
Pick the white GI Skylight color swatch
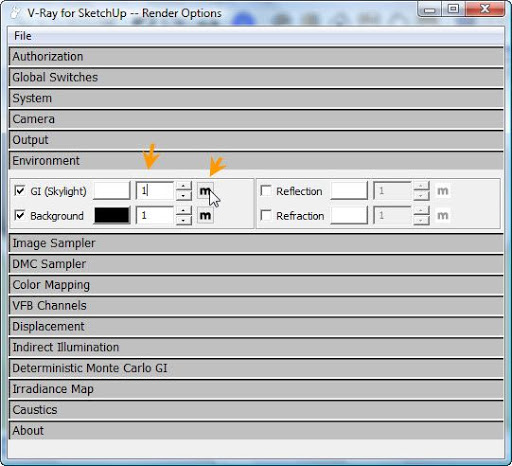tap(112, 191)
